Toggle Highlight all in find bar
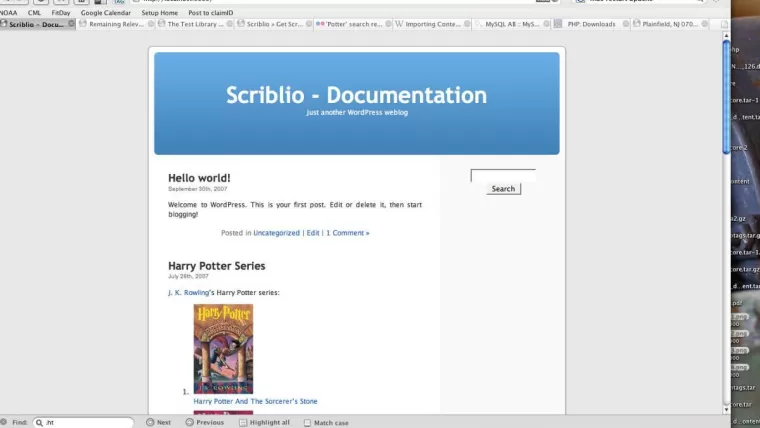This screenshot has height=428, width=760. pyautogui.click(x=265, y=422)
